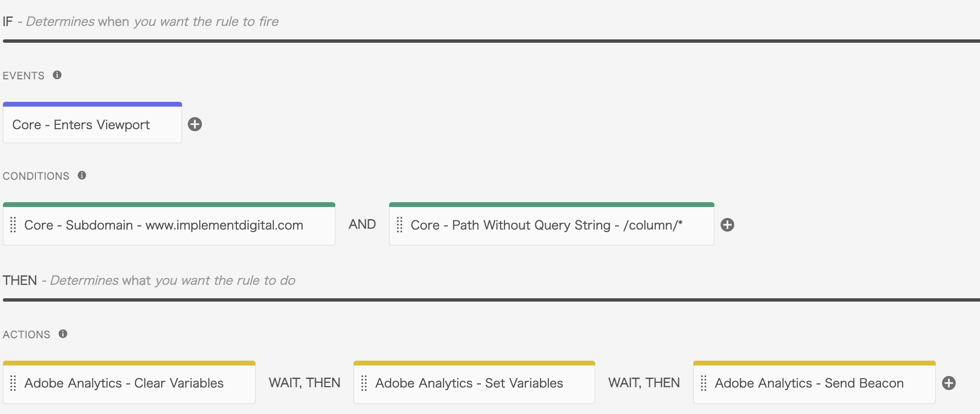Show info tooltip next to ACTIONS
The image size is (980, 414).
pos(63,334)
